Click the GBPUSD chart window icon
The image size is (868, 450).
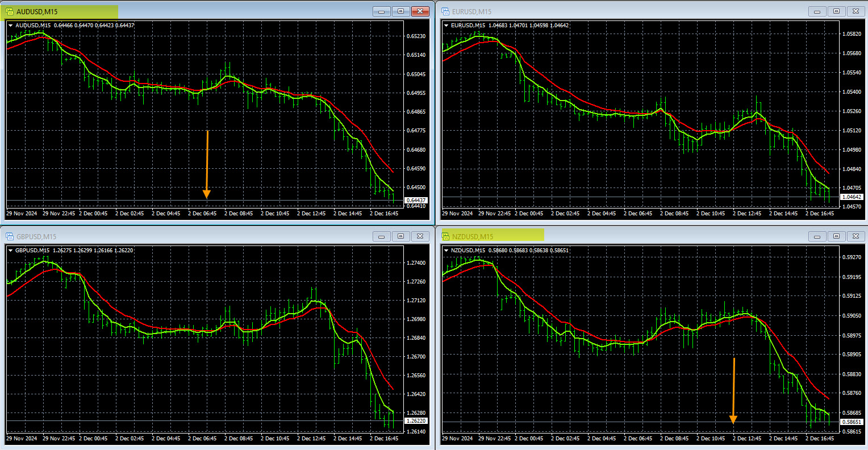pyautogui.click(x=10, y=236)
